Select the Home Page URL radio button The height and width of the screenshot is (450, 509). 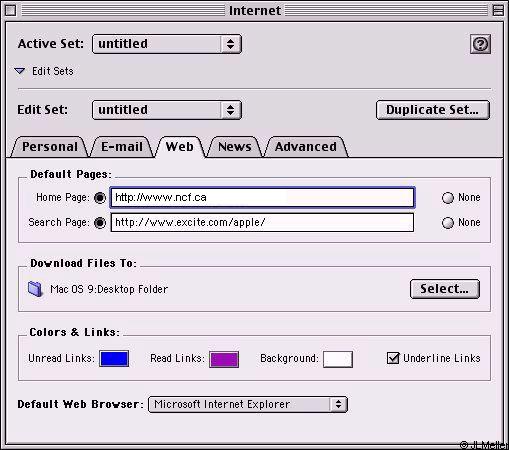(x=100, y=198)
